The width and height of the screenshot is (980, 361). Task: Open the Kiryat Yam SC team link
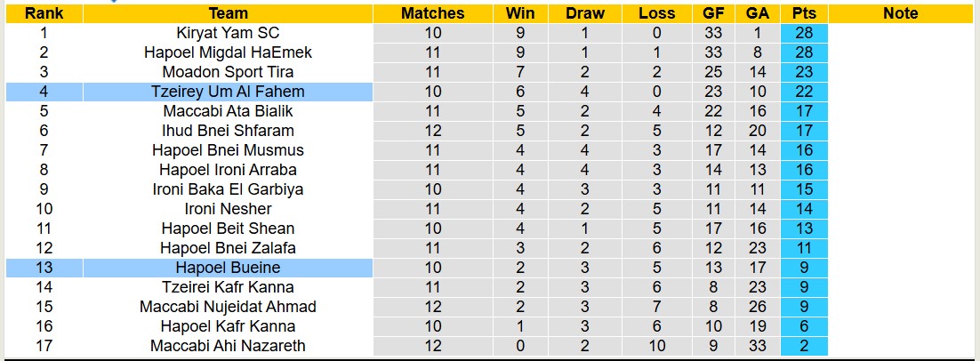click(228, 33)
